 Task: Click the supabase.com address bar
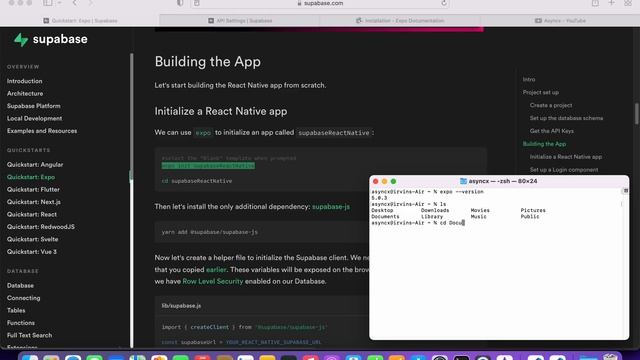click(x=320, y=3)
